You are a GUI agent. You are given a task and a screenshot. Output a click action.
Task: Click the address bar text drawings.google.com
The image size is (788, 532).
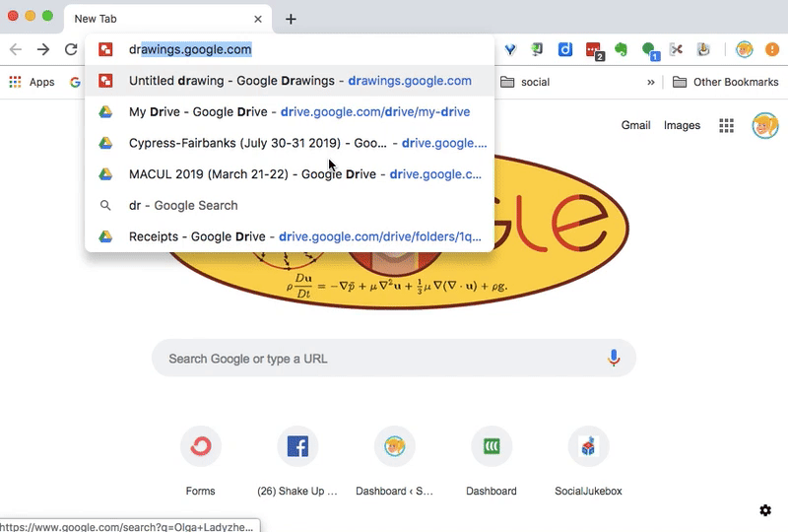point(190,49)
